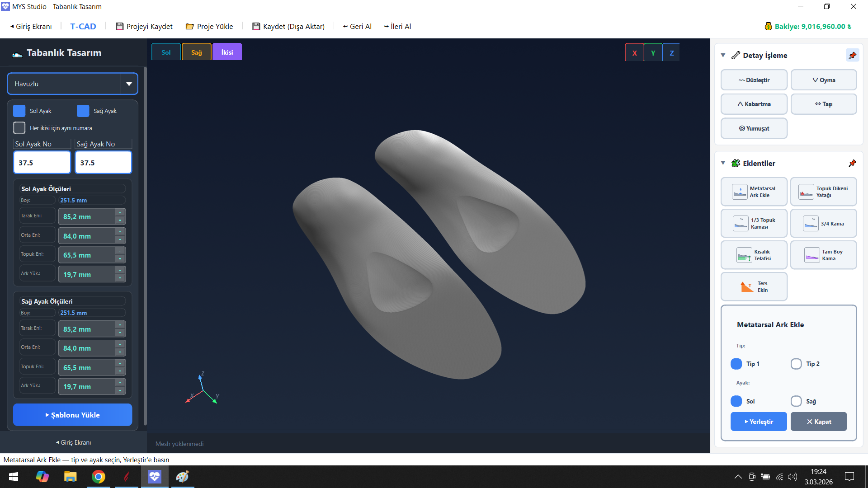Select the Tam Boy Kama add-on
This screenshot has height=488, width=868.
[x=823, y=254]
